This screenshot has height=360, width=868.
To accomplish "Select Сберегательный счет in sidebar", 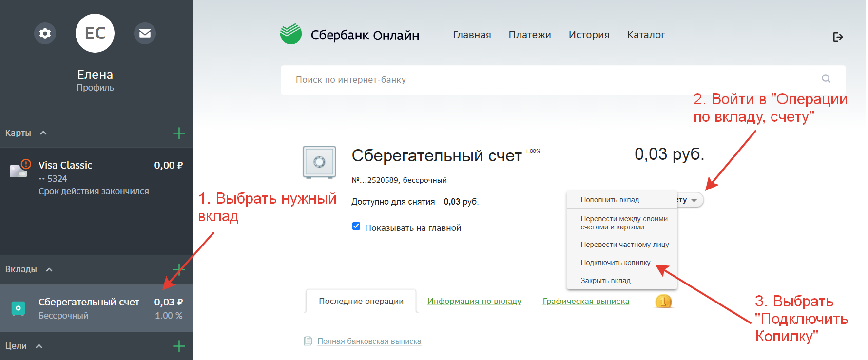I will [x=96, y=308].
